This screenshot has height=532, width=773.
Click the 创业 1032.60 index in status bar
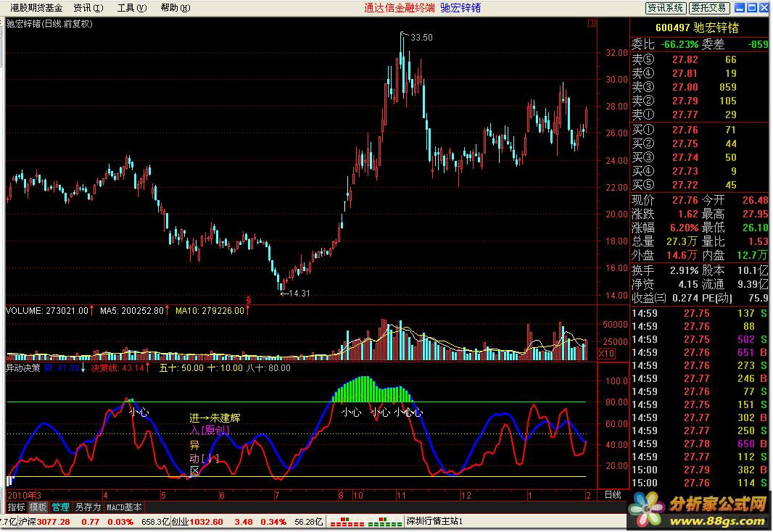point(197,522)
